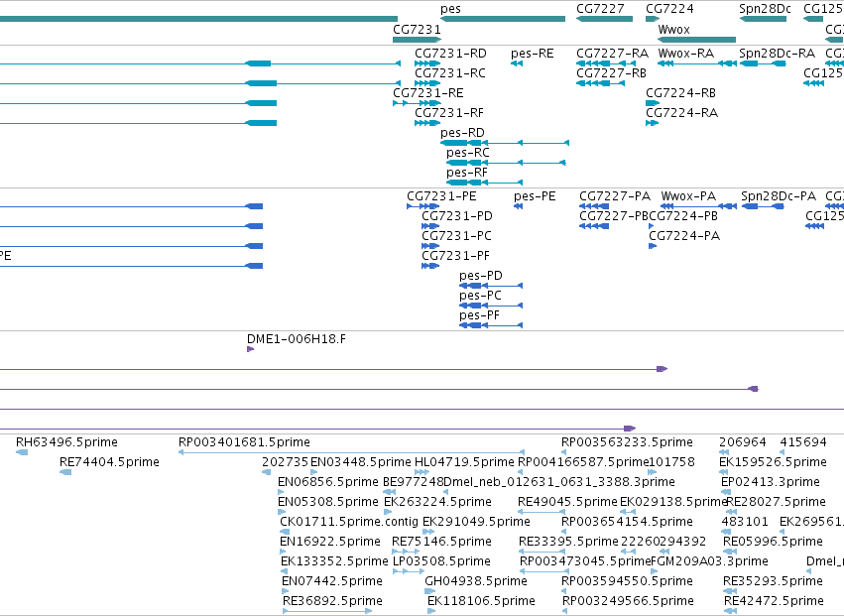Open EST label LP03508.5prime

[x=442, y=562]
